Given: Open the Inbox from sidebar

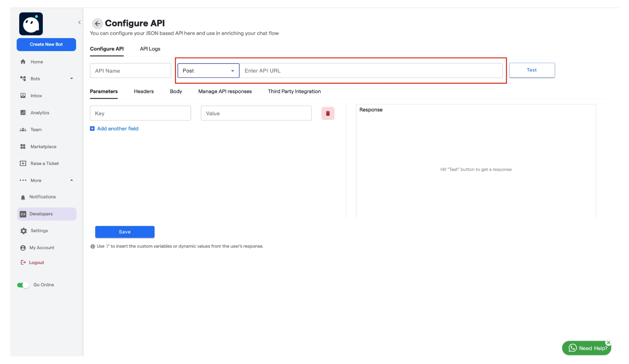Looking at the screenshot, I should [35, 95].
